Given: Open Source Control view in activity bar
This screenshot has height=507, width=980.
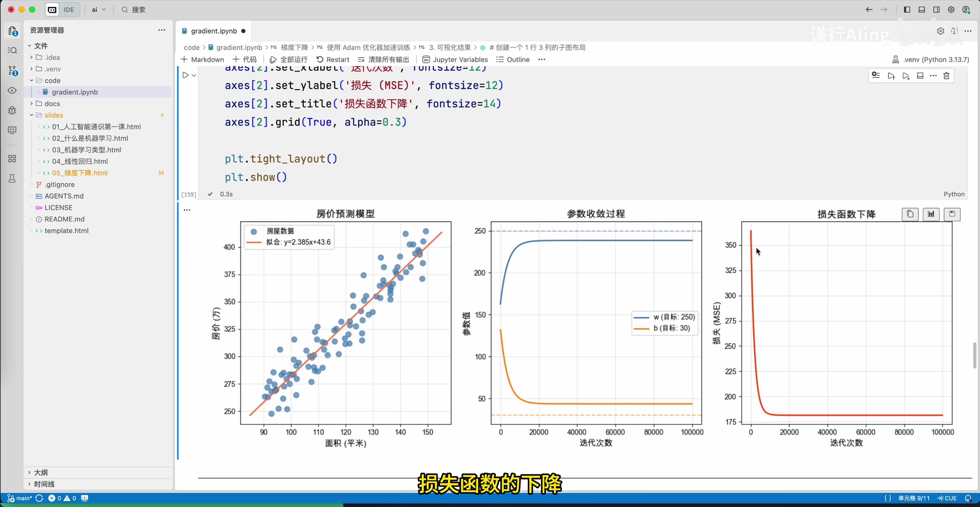Looking at the screenshot, I should tap(13, 70).
